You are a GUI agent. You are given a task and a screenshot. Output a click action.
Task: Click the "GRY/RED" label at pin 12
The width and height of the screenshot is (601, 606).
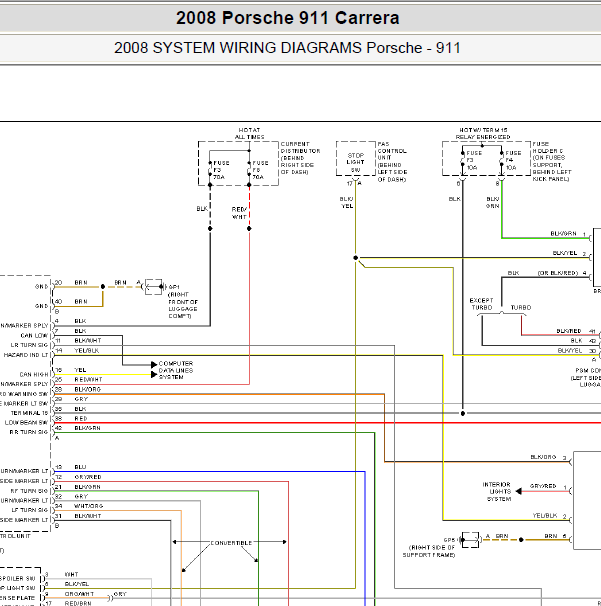pyautogui.click(x=88, y=477)
